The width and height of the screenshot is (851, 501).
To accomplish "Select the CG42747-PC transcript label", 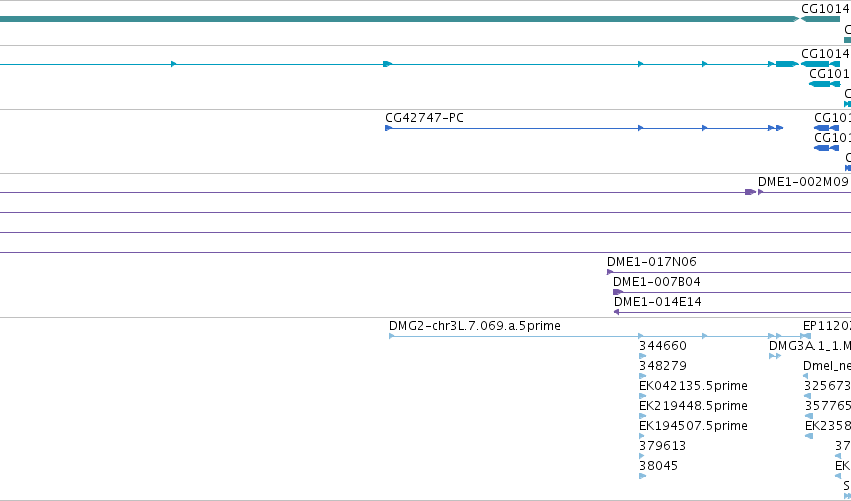I will [x=424, y=118].
